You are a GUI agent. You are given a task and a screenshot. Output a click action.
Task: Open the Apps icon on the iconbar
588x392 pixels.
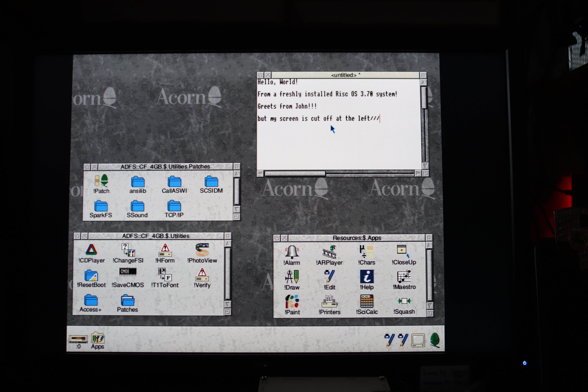pos(98,340)
